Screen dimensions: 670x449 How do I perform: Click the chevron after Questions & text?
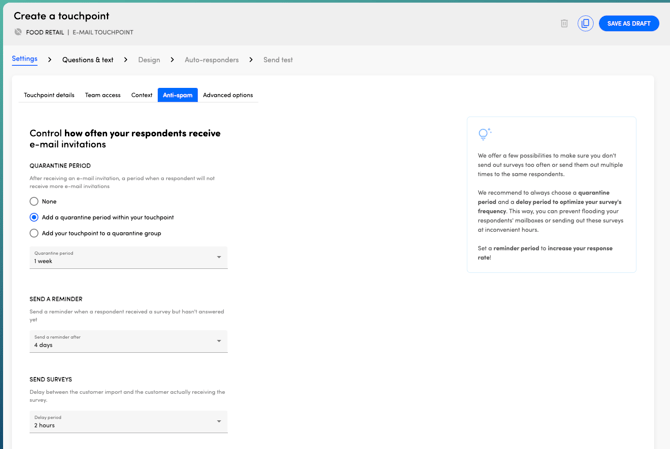click(125, 60)
